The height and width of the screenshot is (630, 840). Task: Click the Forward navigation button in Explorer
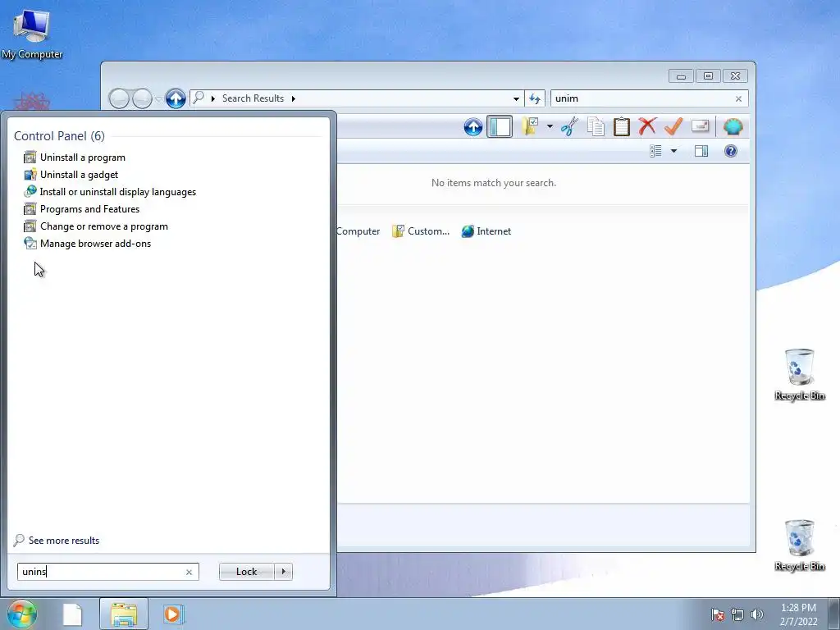click(x=142, y=98)
